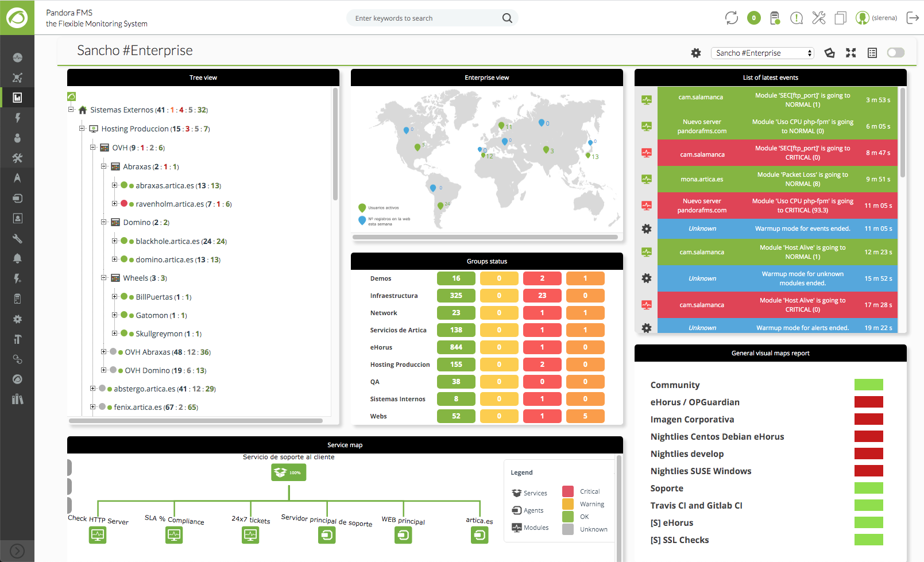Click Check HTTP Server module node
This screenshot has width=924, height=562.
point(98,535)
